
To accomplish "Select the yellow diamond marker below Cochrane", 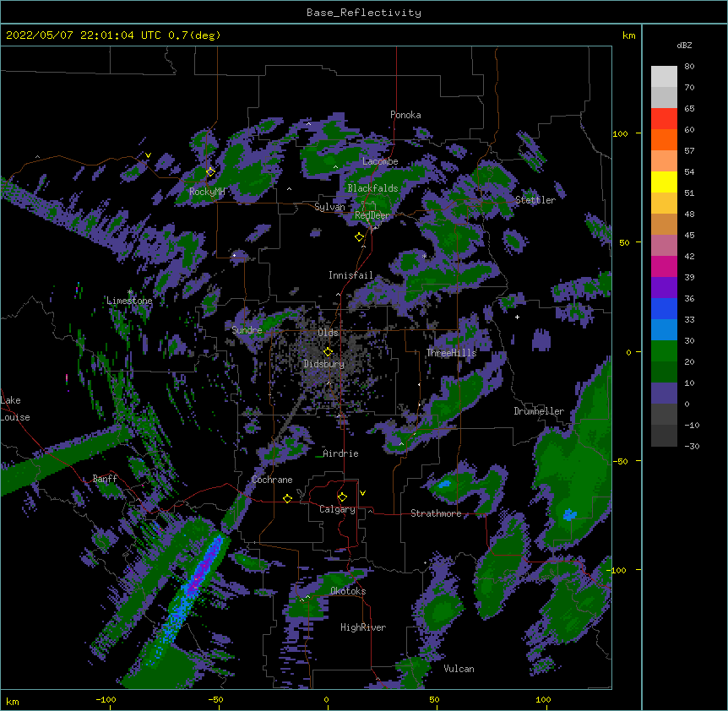I will 287,498.
